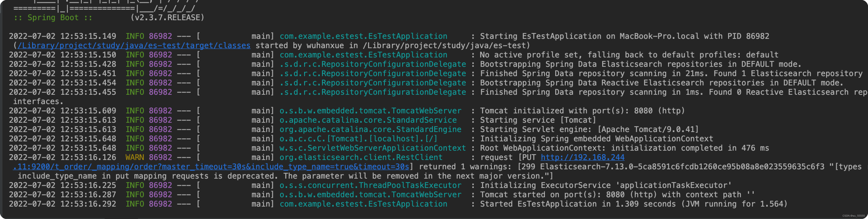The image size is (868, 219).
Task: Click 'Starting service [Tomcat]' message
Action: coord(538,120)
